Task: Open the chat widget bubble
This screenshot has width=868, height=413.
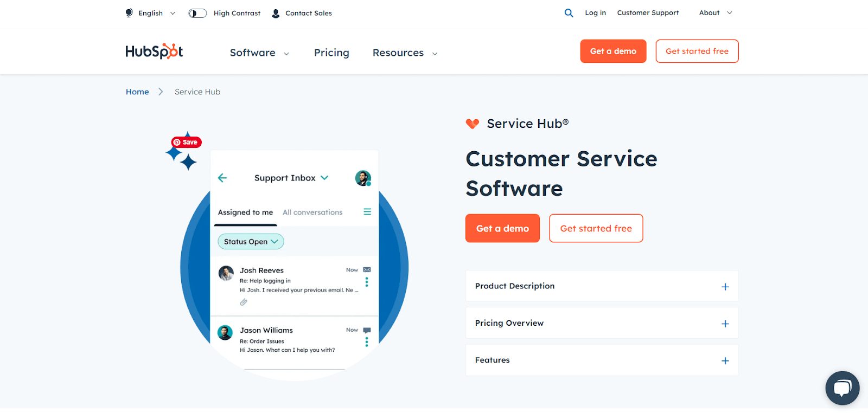Action: [x=843, y=388]
